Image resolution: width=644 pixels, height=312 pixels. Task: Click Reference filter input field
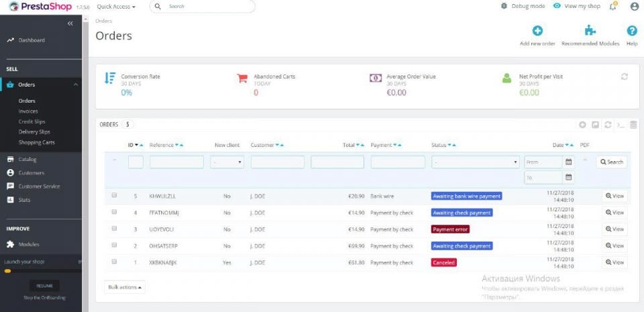176,162
